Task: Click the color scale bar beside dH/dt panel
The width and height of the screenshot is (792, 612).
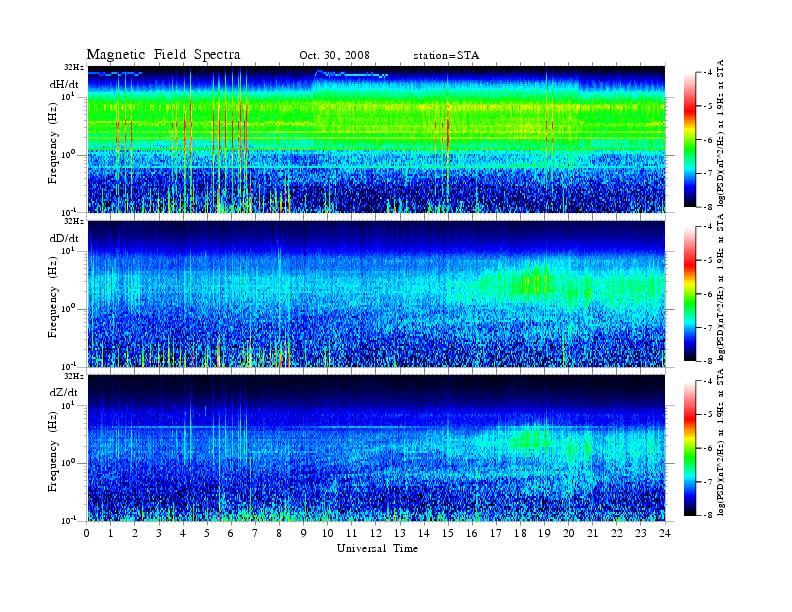Action: coord(689,140)
